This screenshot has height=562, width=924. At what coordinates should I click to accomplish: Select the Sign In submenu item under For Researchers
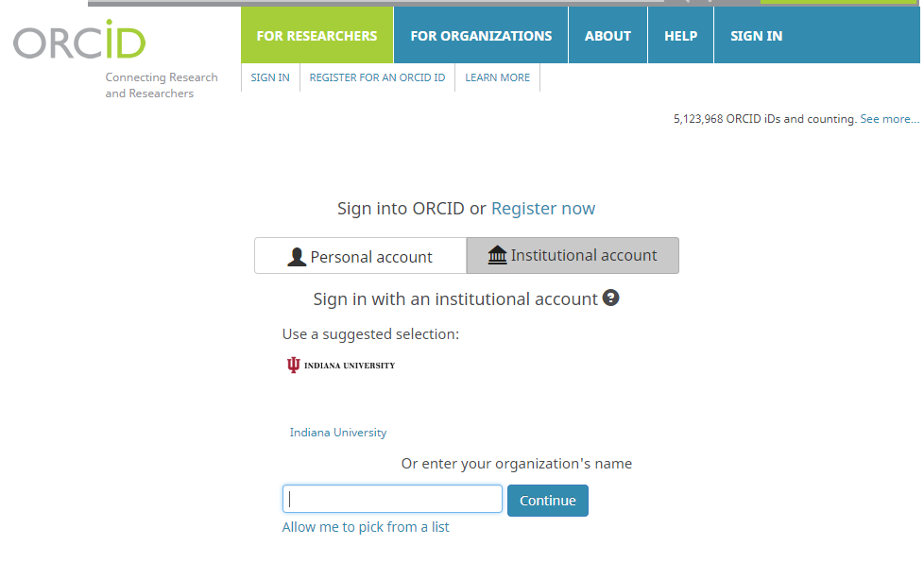click(x=270, y=77)
